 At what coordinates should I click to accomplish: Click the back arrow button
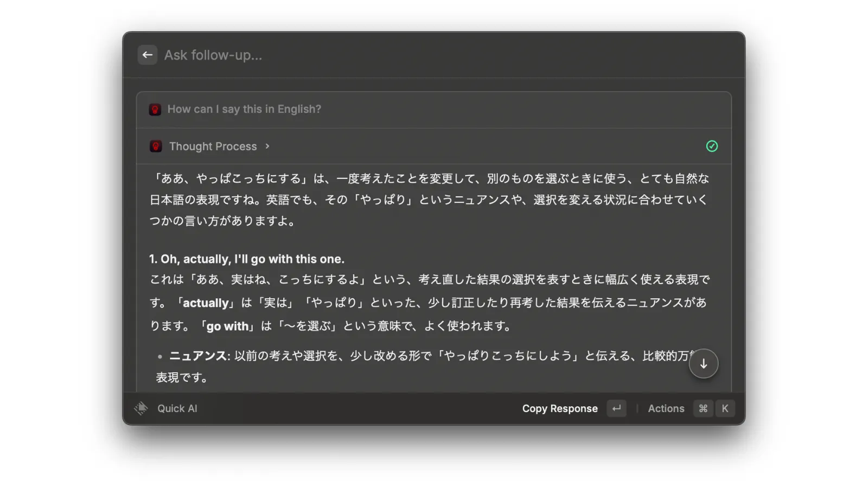(x=147, y=55)
